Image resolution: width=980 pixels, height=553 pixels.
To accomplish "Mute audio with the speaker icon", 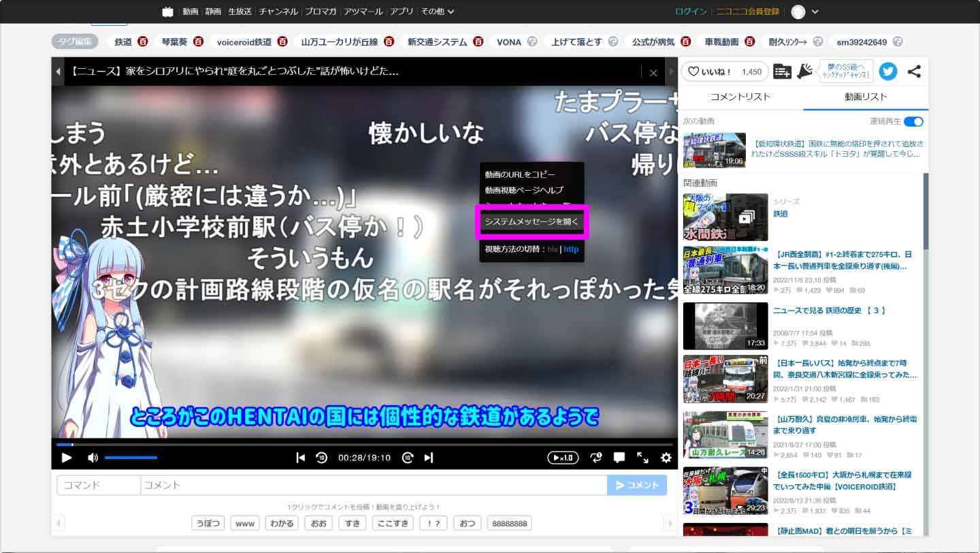I will coord(93,458).
